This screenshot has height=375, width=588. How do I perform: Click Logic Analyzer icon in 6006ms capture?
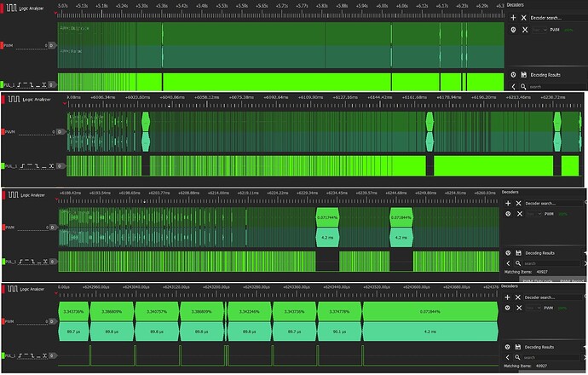pos(14,99)
